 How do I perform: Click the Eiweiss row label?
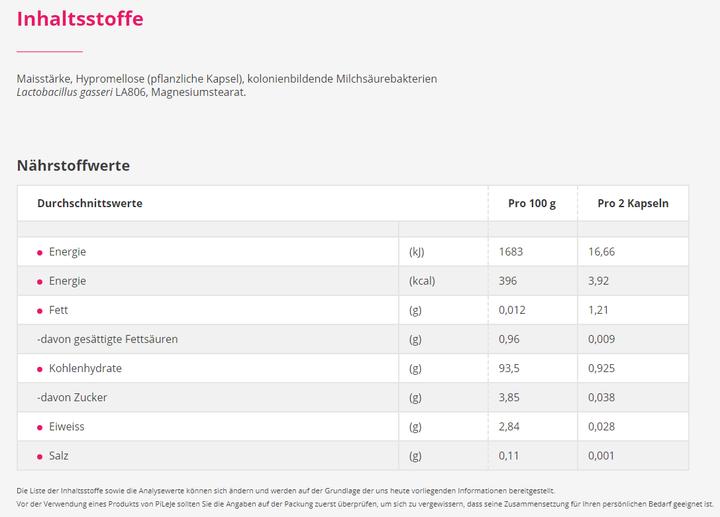tap(67, 427)
